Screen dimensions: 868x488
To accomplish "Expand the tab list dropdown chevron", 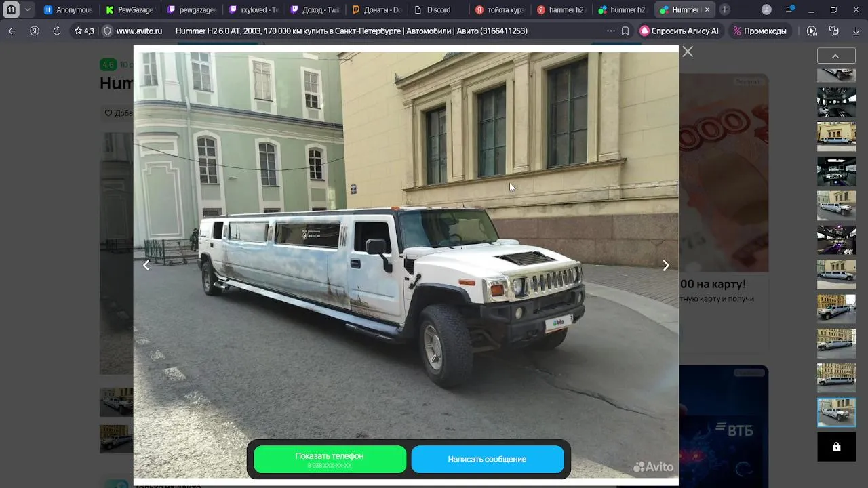I will point(28,10).
